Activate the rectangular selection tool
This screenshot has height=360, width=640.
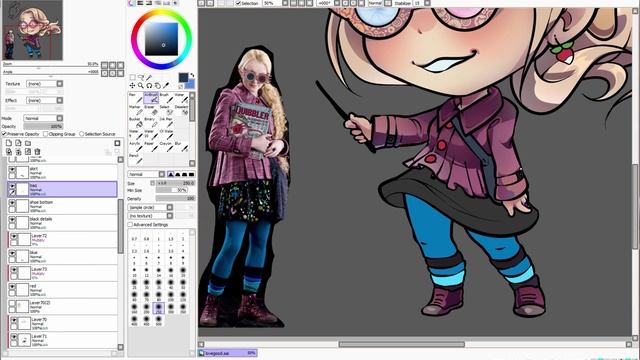[132, 77]
